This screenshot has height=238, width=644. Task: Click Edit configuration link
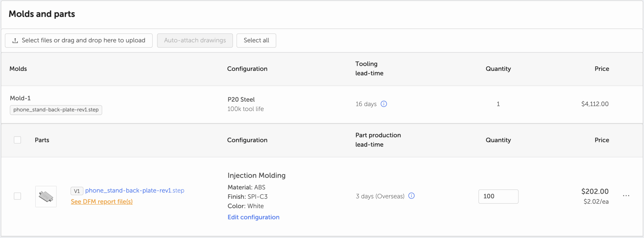(253, 217)
